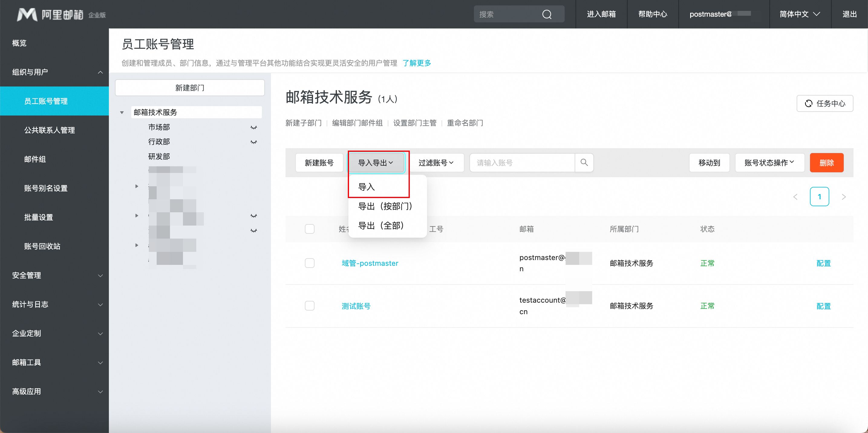The width and height of the screenshot is (868, 433).
Task: Click the Alibaba Mail logo
Action: pos(61,15)
